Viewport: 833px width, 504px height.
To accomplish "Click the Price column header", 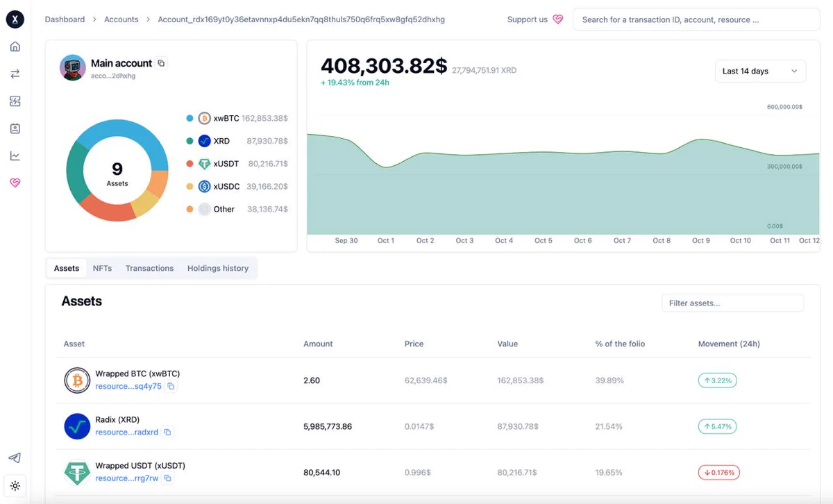I will pos(414,344).
